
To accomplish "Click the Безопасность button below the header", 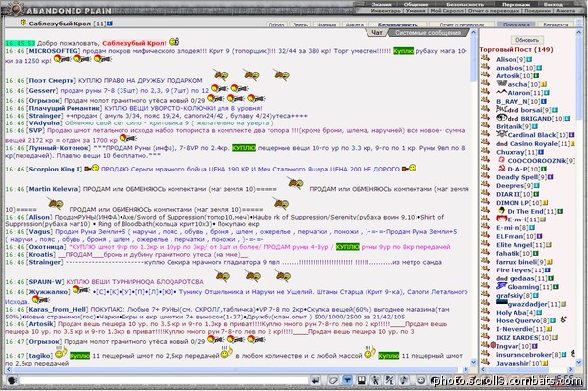I will (398, 24).
